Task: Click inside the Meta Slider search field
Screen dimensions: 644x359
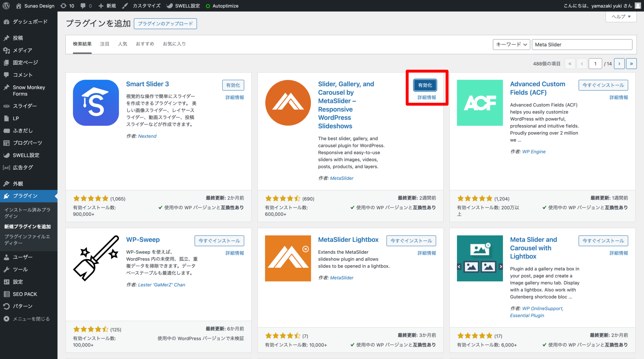Action: 582,44
